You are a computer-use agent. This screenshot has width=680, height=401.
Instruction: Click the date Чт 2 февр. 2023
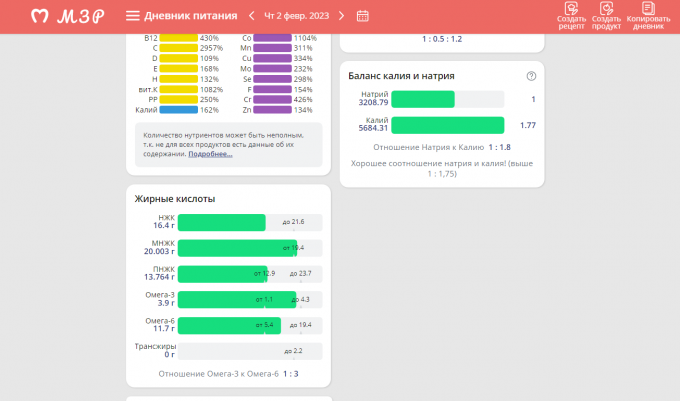(296, 16)
